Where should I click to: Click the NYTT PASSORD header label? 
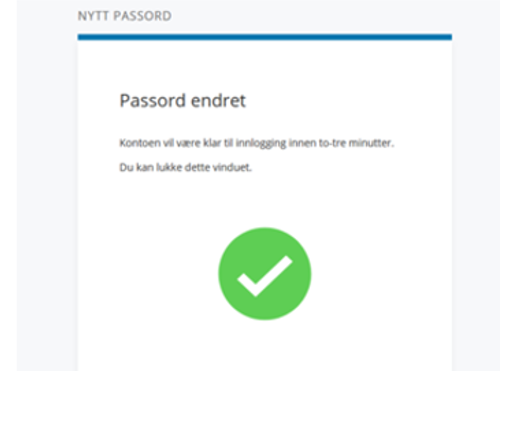pyautogui.click(x=125, y=16)
